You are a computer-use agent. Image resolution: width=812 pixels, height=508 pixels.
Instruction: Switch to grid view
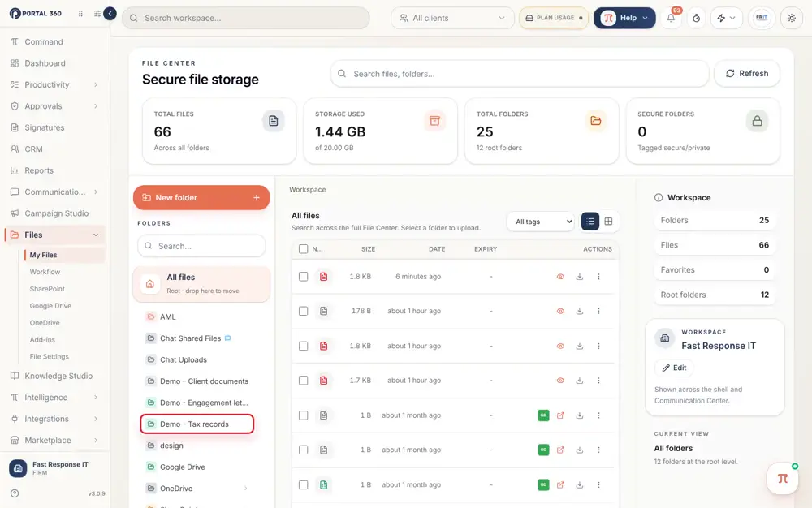(608, 222)
